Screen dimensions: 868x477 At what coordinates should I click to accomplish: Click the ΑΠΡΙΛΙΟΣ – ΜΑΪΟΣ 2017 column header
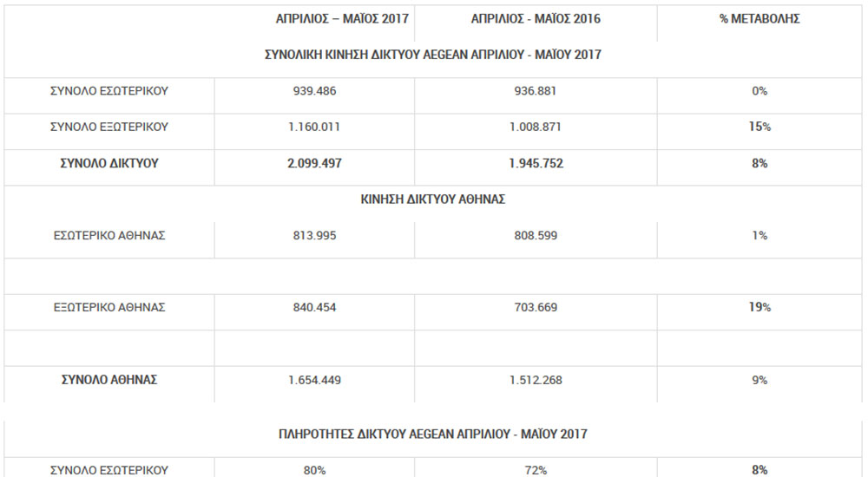[x=342, y=19]
